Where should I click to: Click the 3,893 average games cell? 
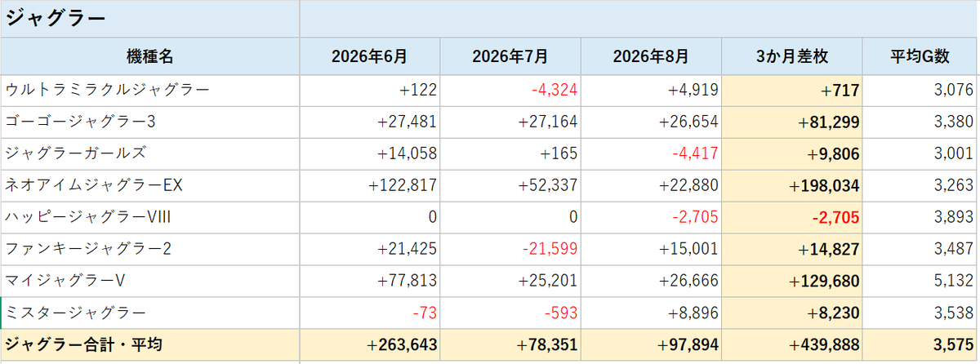click(921, 218)
